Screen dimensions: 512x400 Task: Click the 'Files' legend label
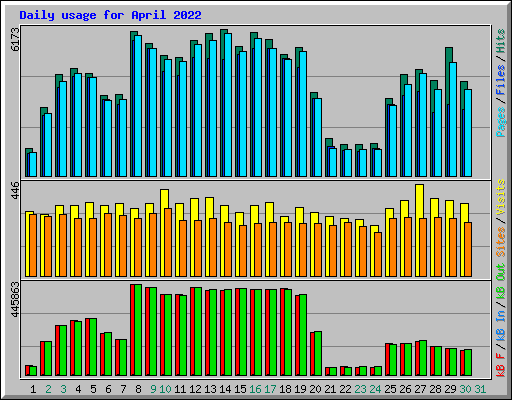(x=500, y=80)
